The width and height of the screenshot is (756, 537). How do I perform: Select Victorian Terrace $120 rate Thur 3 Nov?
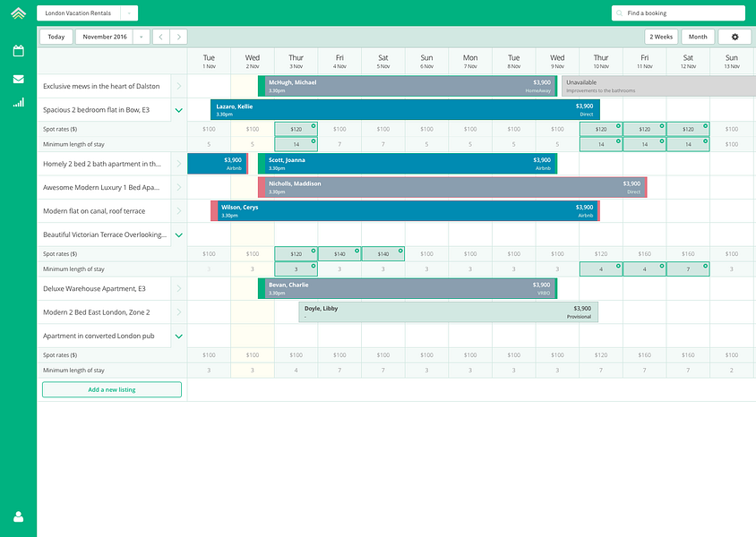tap(296, 254)
